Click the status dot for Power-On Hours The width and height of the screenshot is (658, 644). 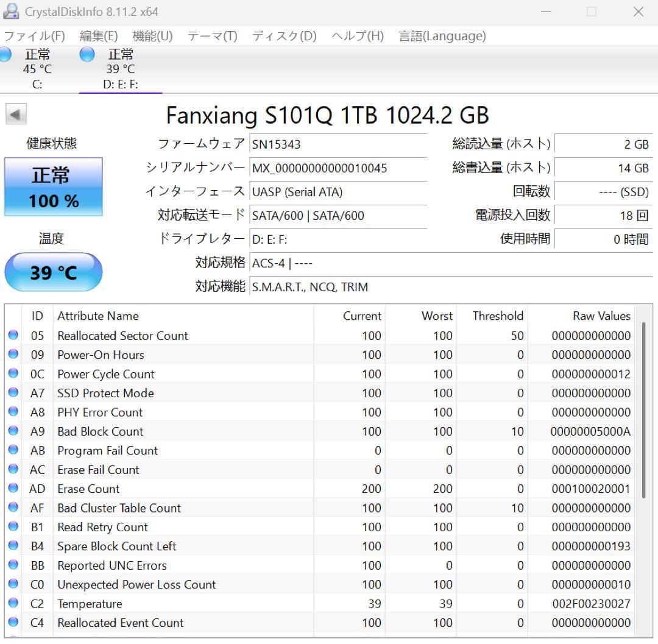tap(13, 355)
